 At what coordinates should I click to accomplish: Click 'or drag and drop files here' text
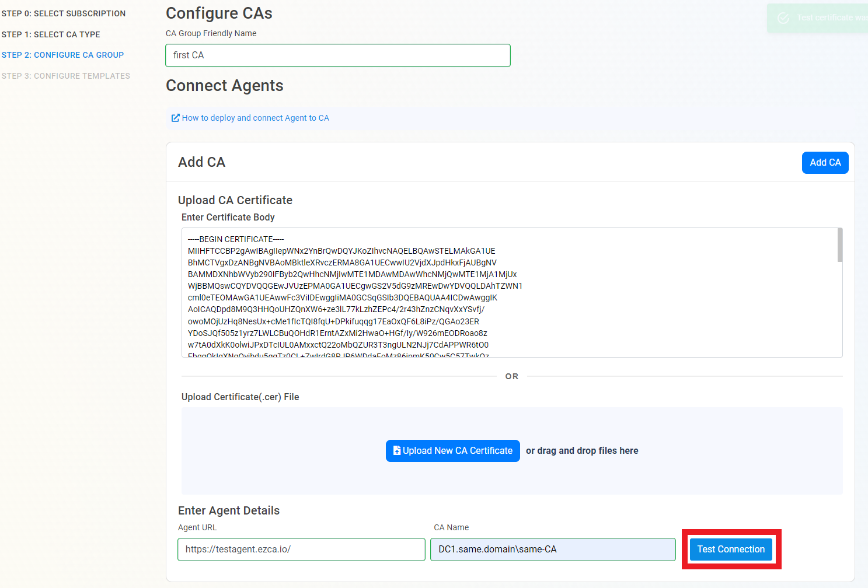[x=582, y=450]
